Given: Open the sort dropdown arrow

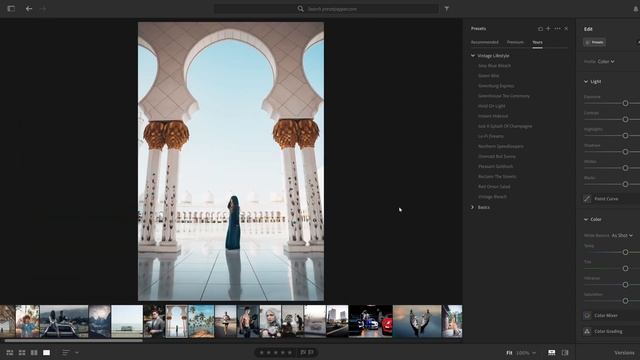Looking at the screenshot, I should tap(77, 352).
